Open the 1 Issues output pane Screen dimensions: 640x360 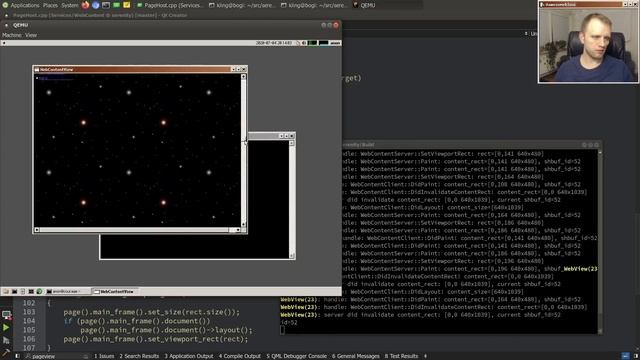tap(104, 356)
